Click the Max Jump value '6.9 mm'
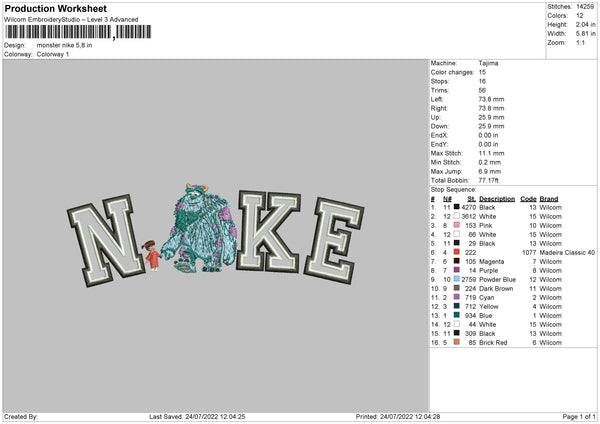The height and width of the screenshot is (424, 600). (489, 171)
